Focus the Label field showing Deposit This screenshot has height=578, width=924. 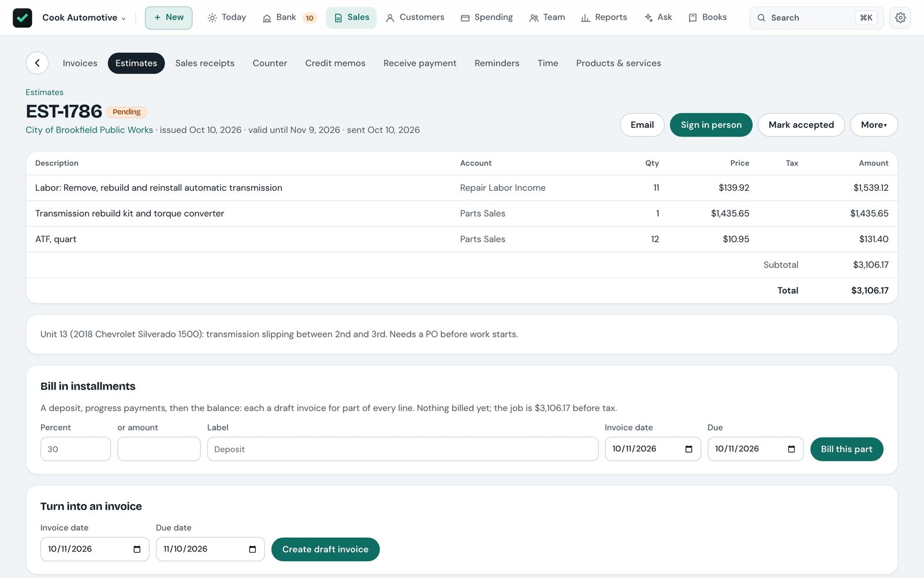click(x=403, y=449)
